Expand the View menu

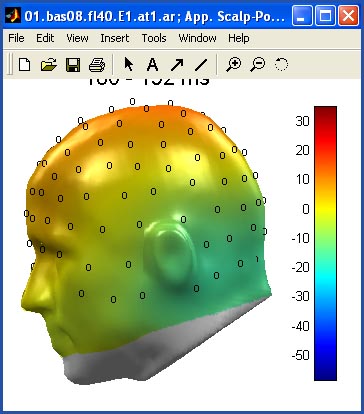pos(77,38)
